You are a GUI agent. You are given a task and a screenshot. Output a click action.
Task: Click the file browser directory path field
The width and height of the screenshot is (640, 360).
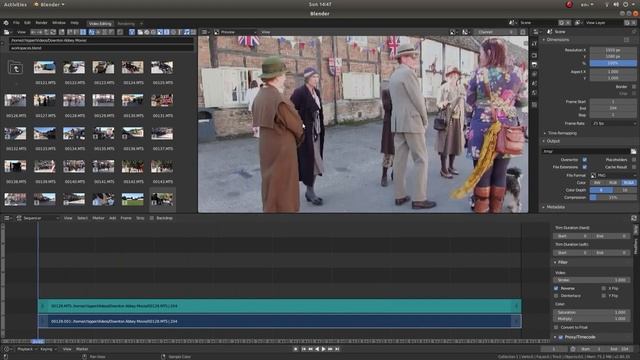coord(101,40)
